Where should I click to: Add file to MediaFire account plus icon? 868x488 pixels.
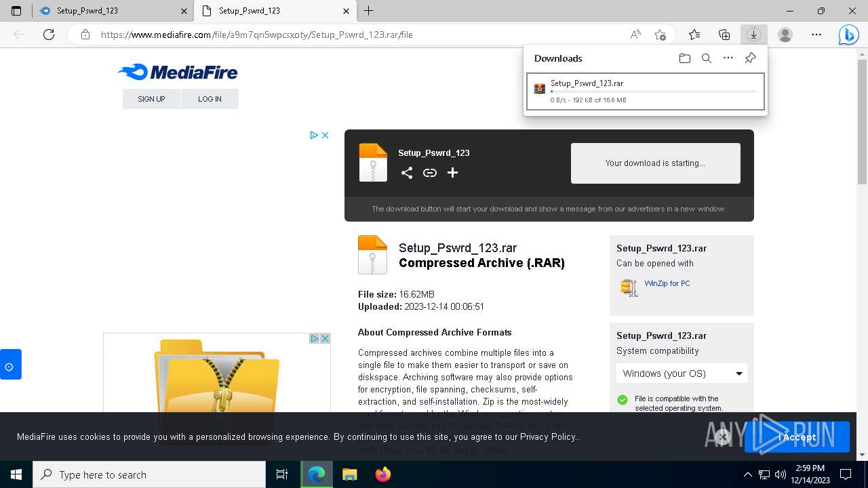[x=452, y=173]
